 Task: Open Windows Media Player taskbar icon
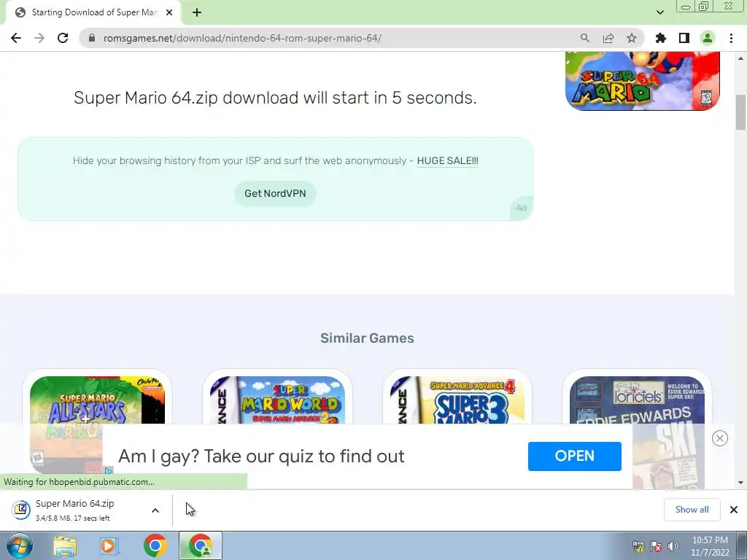pos(109,546)
